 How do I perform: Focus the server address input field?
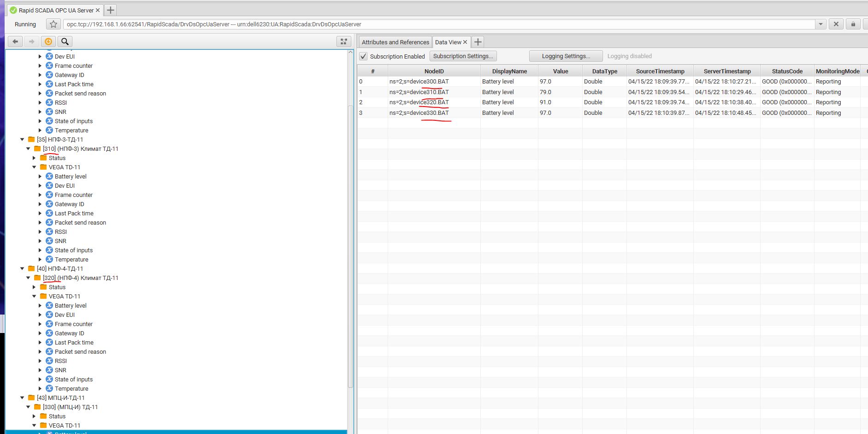pyautogui.click(x=440, y=24)
